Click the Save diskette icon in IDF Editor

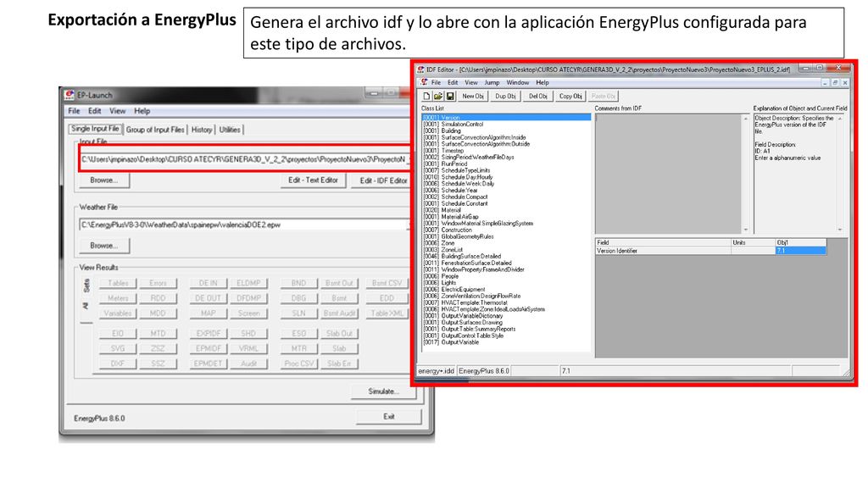pos(450,97)
